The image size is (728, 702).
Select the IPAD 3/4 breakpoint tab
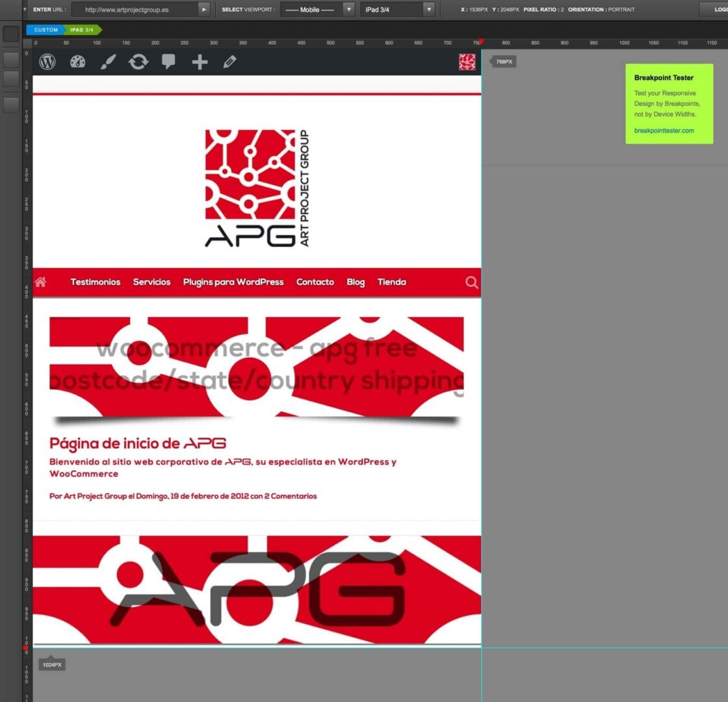coord(82,30)
